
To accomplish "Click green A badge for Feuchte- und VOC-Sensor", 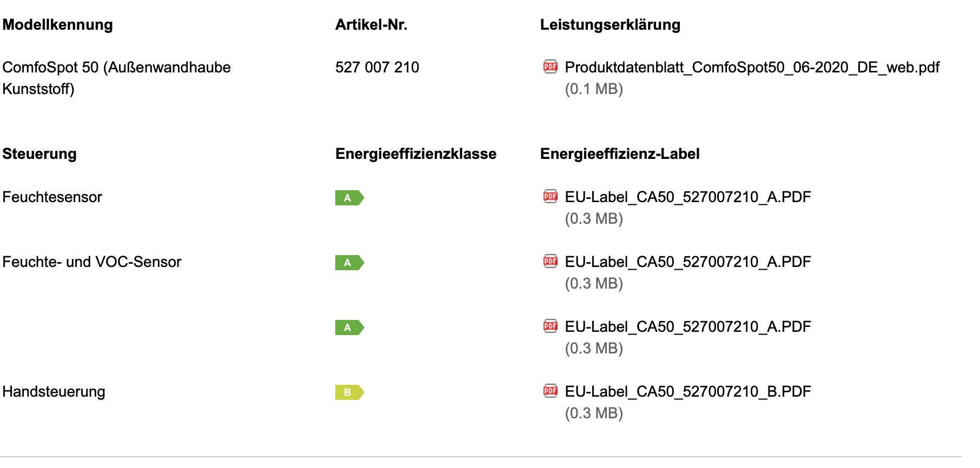I will click(x=349, y=263).
